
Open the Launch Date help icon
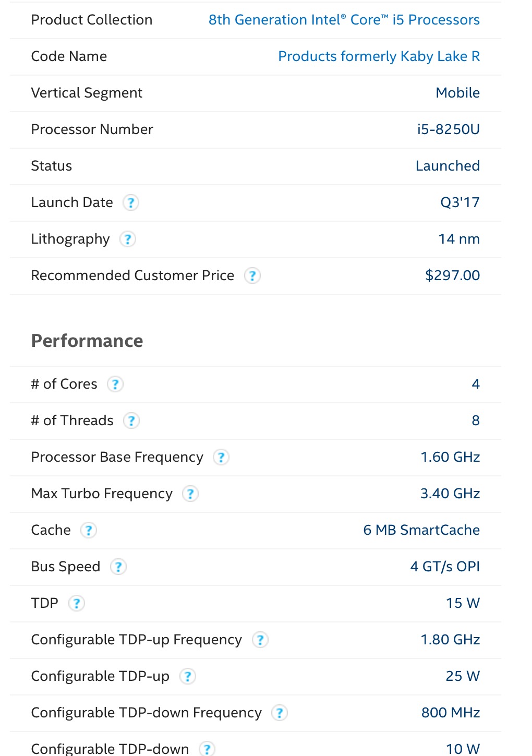131,202
